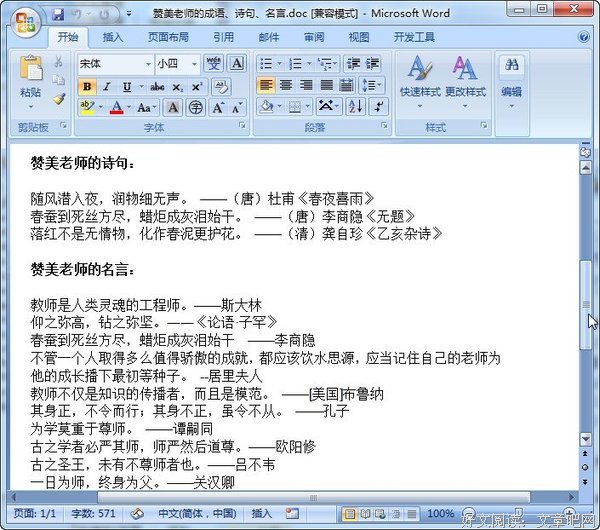The image size is (600, 530).
Task: Open font color picker
Action: click(x=127, y=107)
